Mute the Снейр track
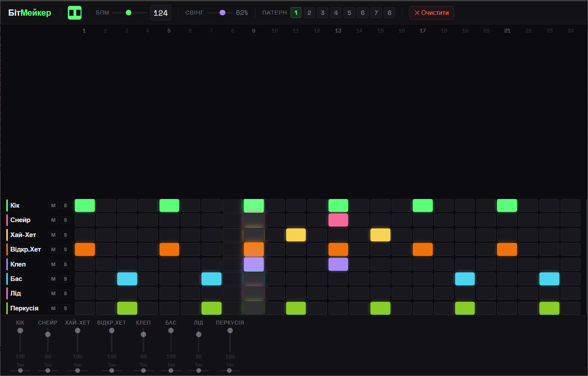This screenshot has height=376, width=588. 53,220
